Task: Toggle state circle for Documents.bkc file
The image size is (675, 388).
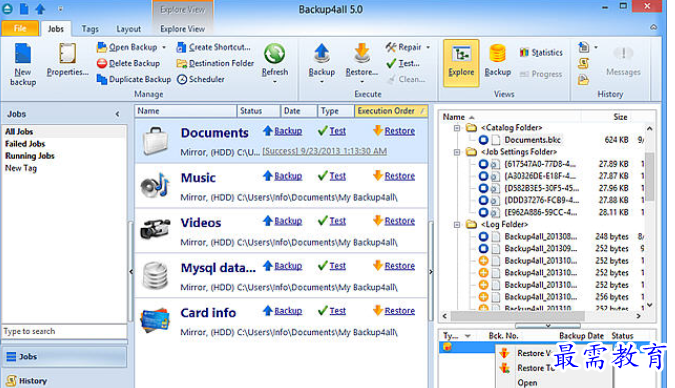Action: pyautogui.click(x=483, y=140)
